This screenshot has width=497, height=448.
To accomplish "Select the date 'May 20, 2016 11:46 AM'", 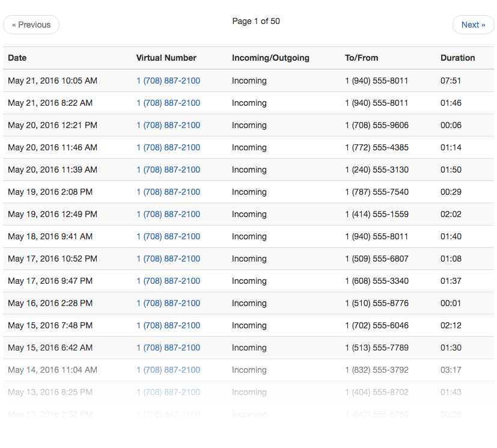I will pyautogui.click(x=53, y=147).
